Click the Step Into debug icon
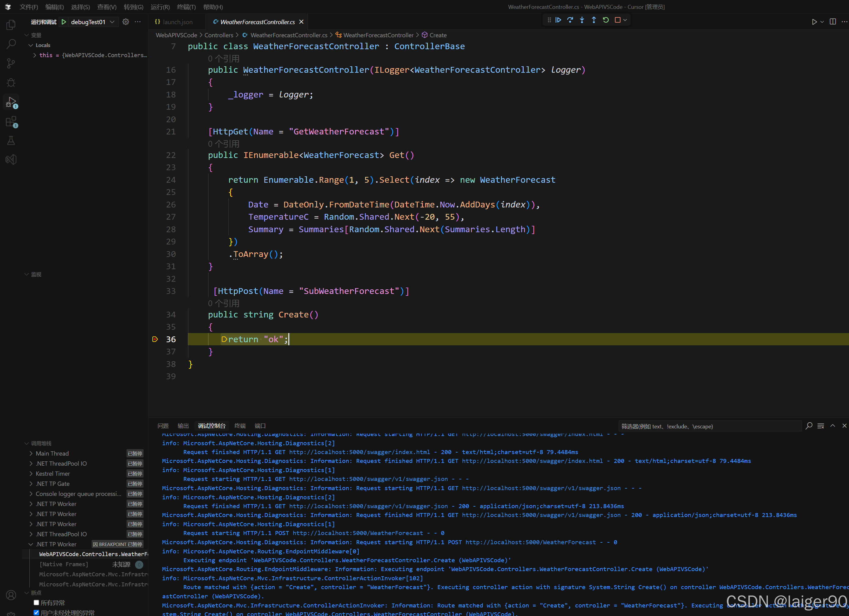849x616 pixels. pyautogui.click(x=582, y=20)
